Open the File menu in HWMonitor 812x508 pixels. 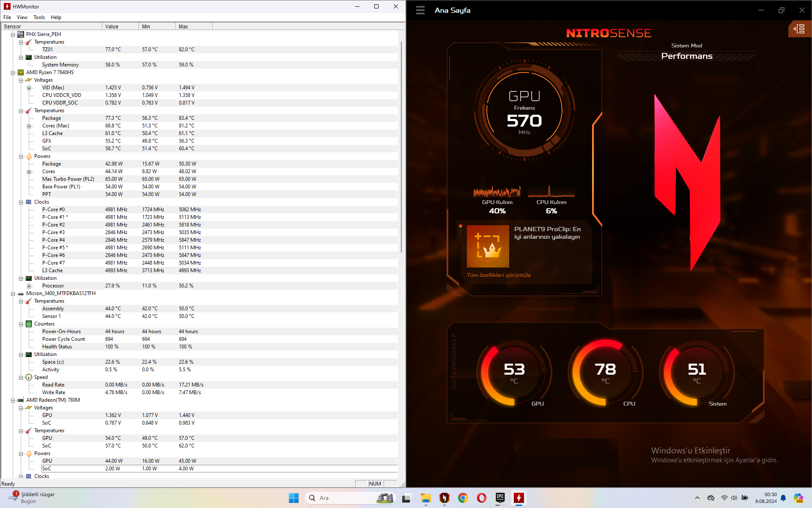coord(7,17)
